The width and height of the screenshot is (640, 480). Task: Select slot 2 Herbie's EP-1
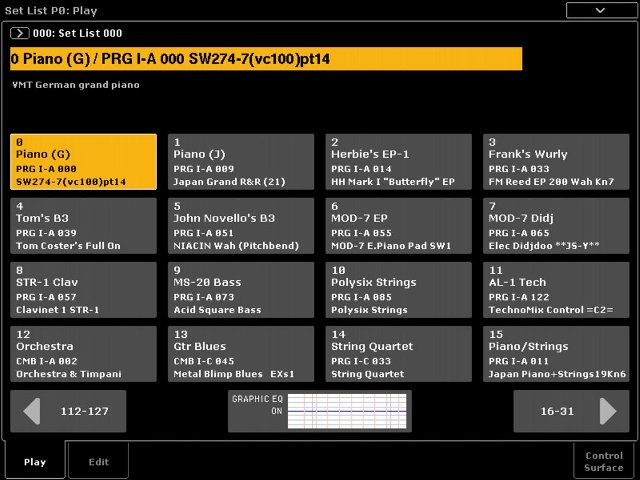pos(399,162)
